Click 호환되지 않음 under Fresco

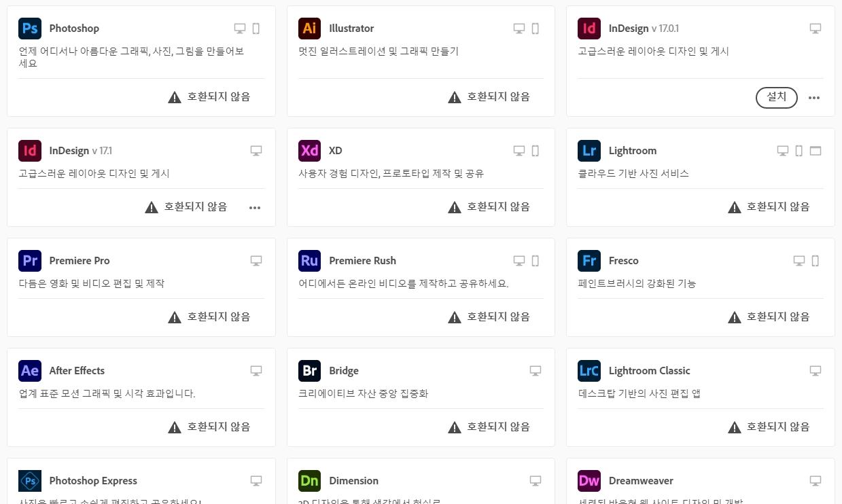click(x=778, y=317)
